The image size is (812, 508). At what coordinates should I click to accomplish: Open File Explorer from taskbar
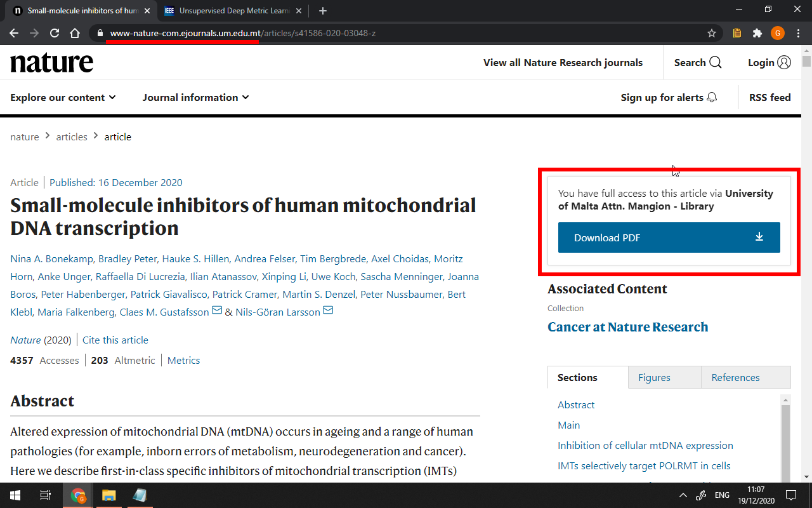click(109, 495)
